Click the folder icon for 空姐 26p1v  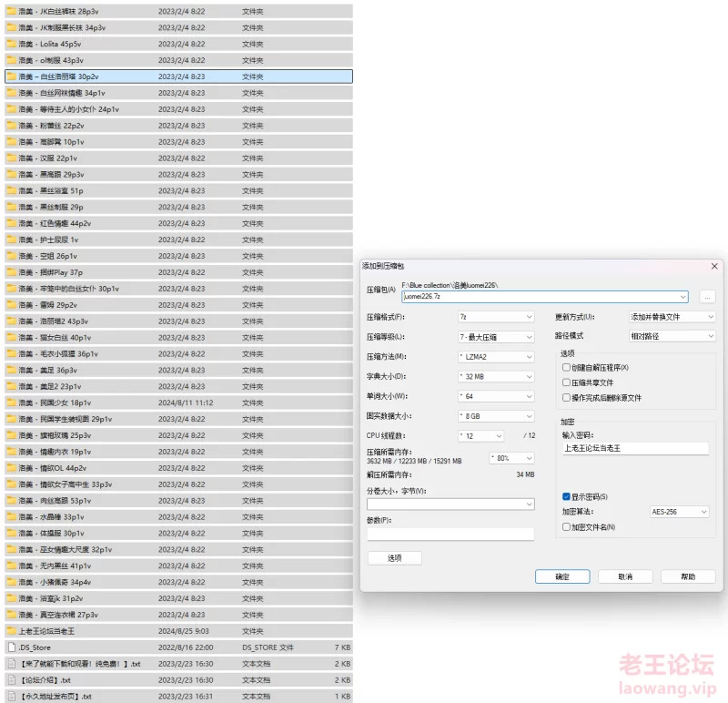pyautogui.click(x=11, y=256)
